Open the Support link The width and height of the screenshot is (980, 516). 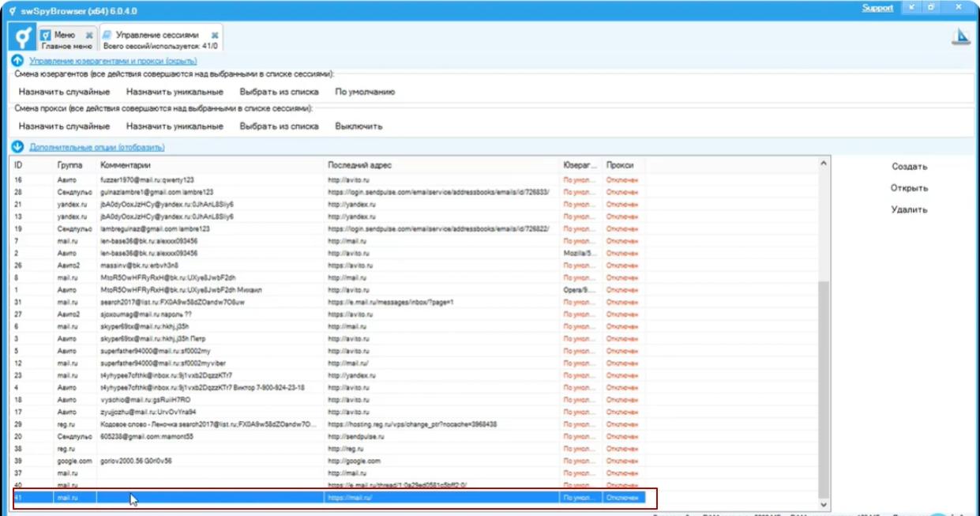point(877,8)
